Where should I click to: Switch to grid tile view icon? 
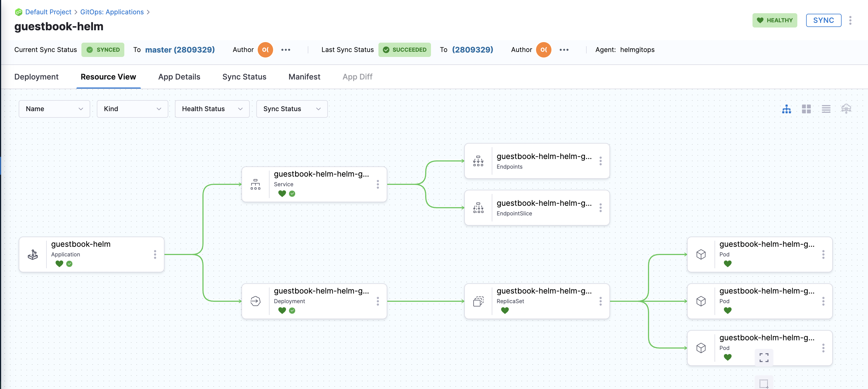pyautogui.click(x=806, y=109)
